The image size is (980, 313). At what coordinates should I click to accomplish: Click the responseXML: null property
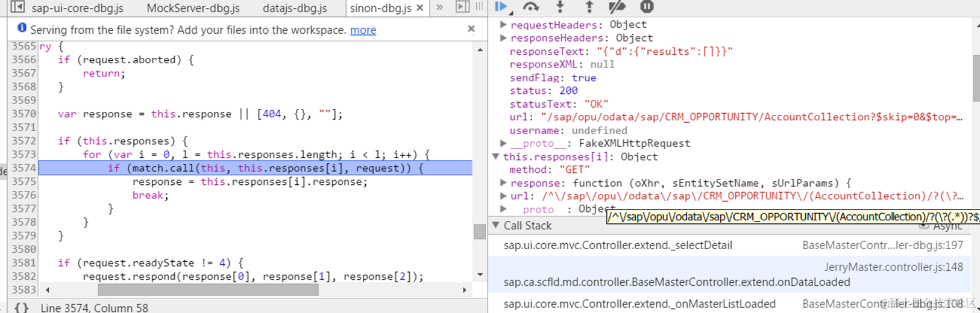[x=562, y=64]
